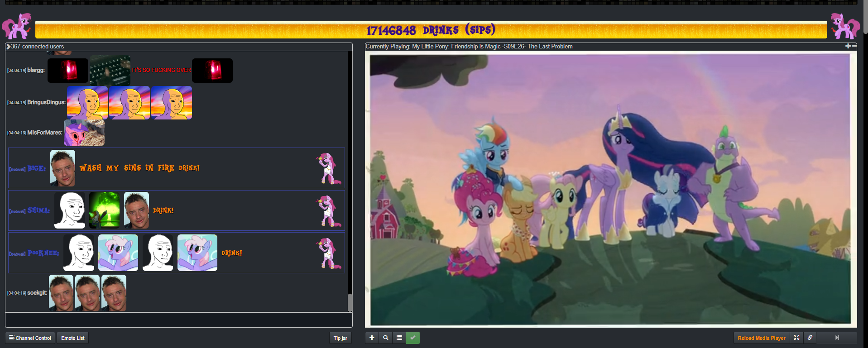
Task: Open the Channel Control menu
Action: click(30, 338)
